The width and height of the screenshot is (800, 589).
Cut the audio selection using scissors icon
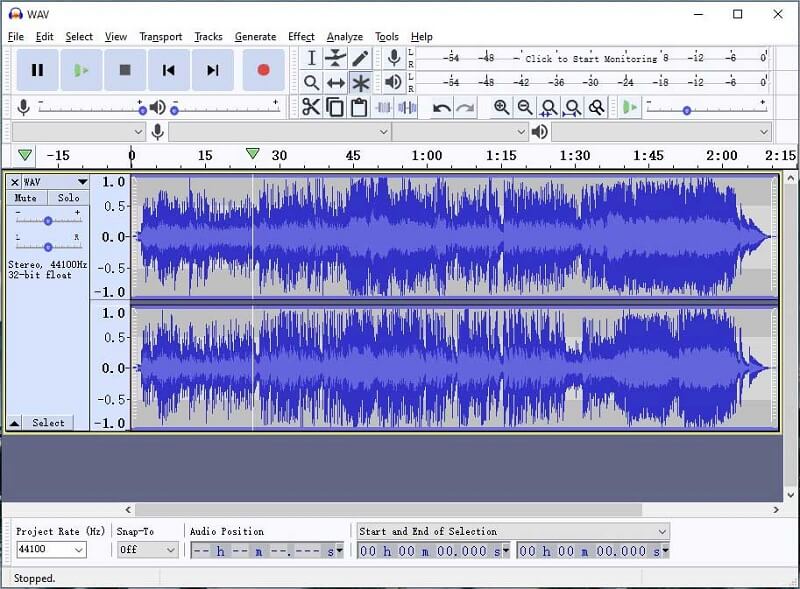click(312, 106)
